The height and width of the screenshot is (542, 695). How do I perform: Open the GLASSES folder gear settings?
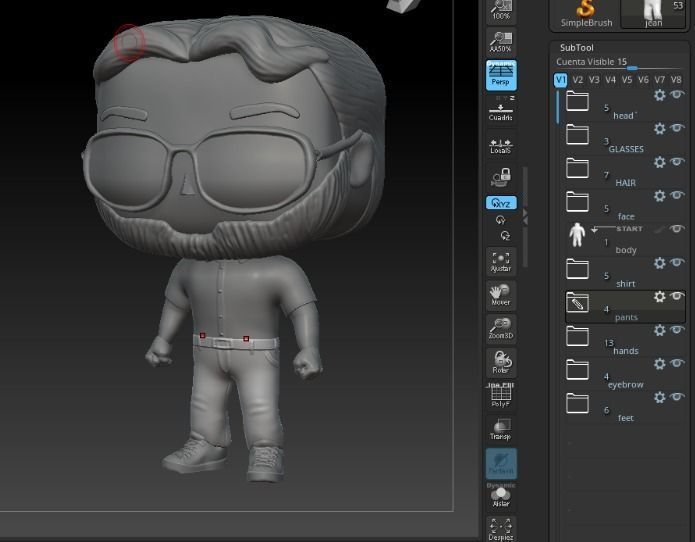point(660,129)
